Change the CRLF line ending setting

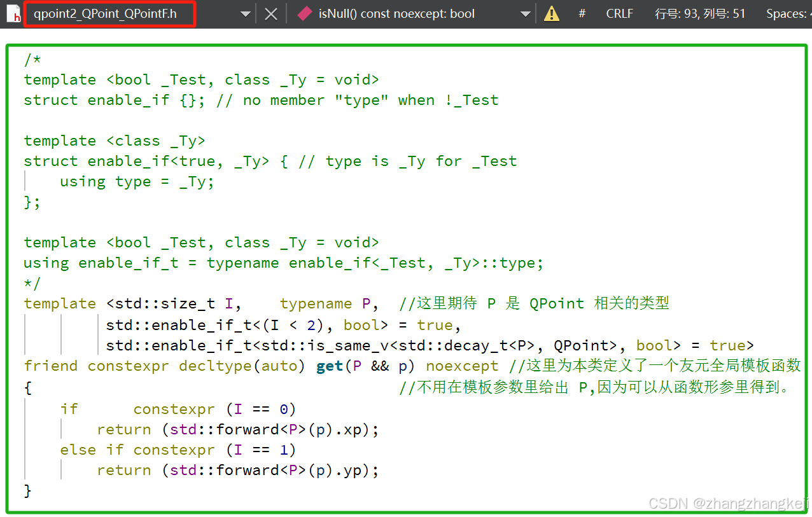[619, 13]
